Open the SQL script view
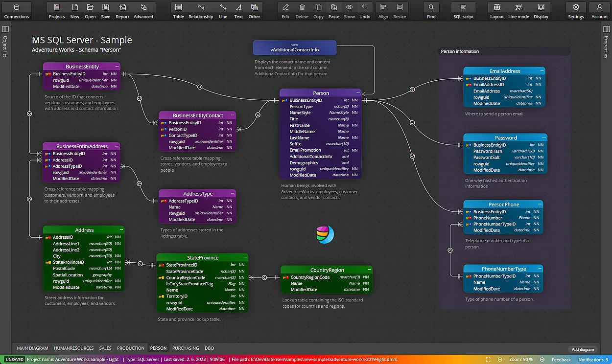 coord(464,11)
